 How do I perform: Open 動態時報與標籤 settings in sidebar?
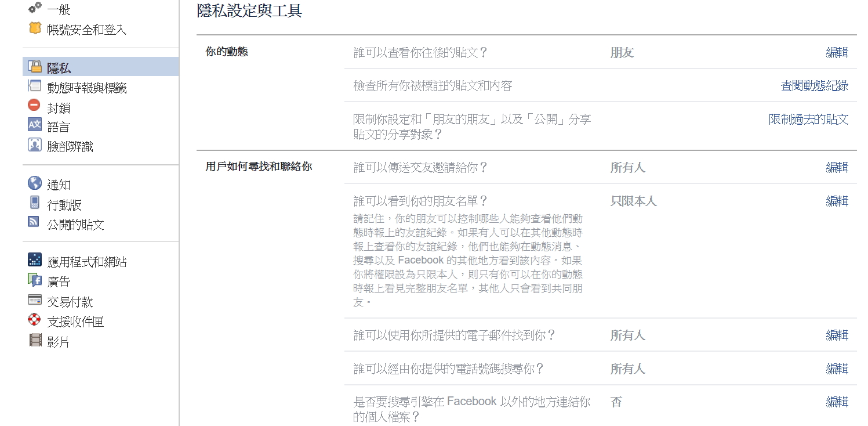click(87, 88)
